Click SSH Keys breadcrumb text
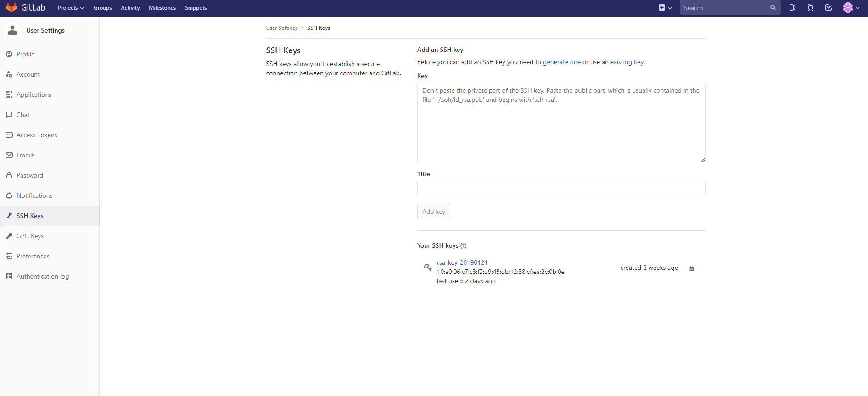Viewport: 868px width, 396px height. tap(319, 28)
